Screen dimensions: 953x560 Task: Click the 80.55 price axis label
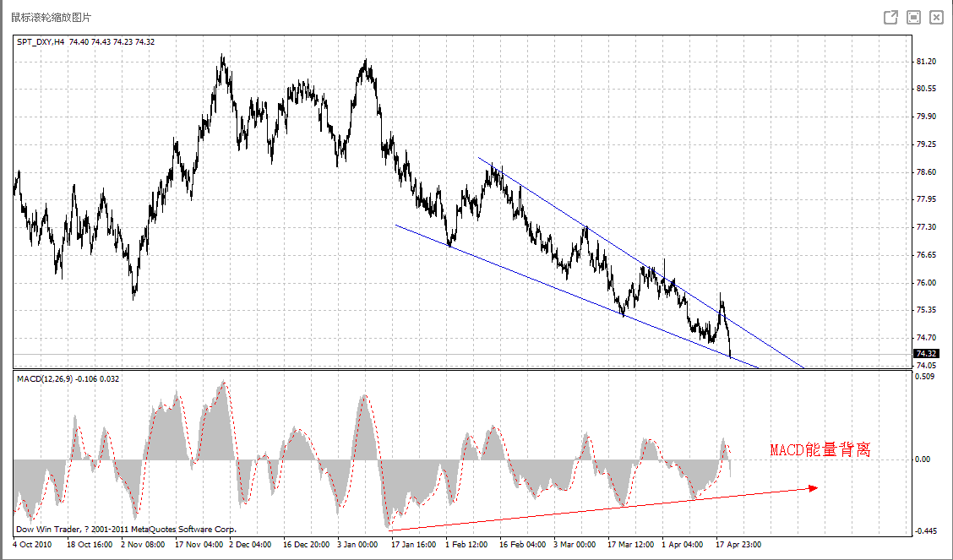click(x=926, y=88)
